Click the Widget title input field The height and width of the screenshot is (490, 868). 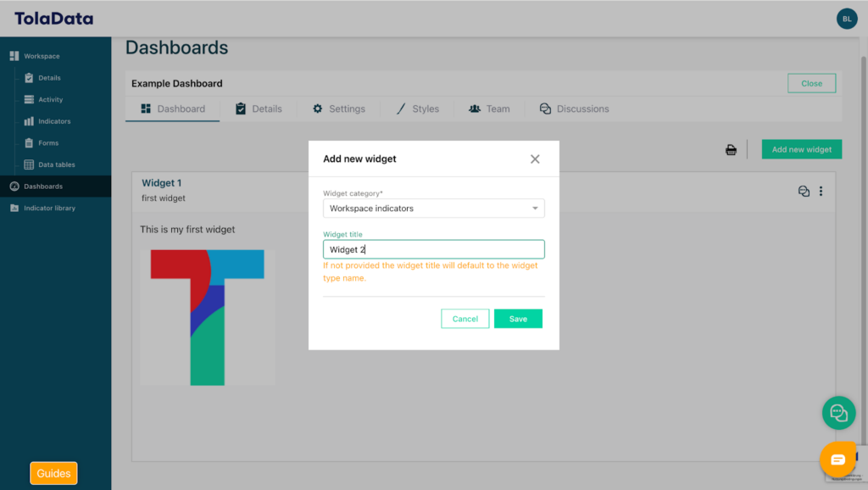[x=433, y=249]
